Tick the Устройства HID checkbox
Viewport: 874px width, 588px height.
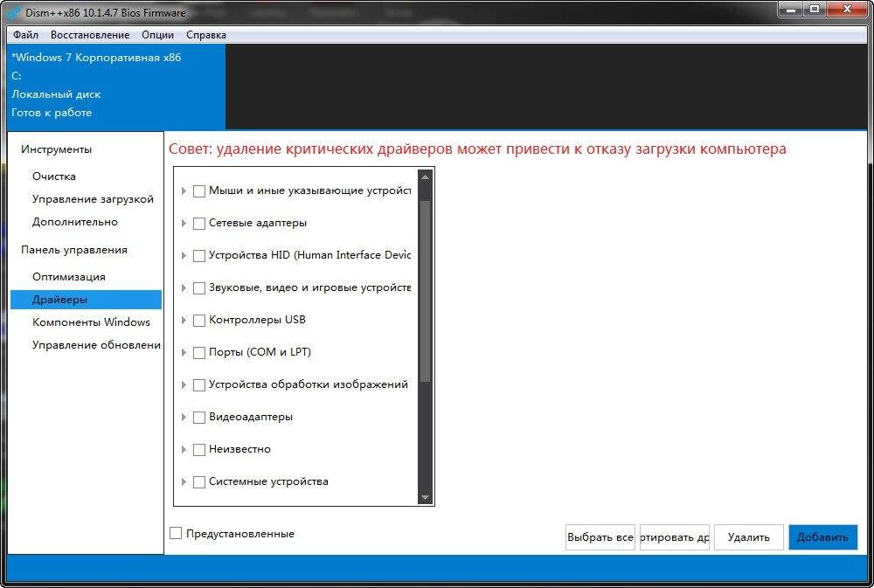pyautogui.click(x=199, y=256)
